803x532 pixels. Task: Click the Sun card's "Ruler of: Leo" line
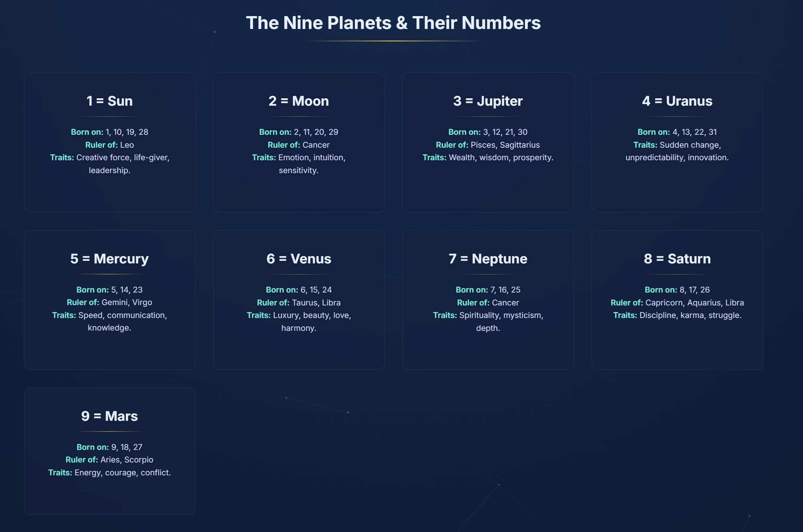point(110,145)
